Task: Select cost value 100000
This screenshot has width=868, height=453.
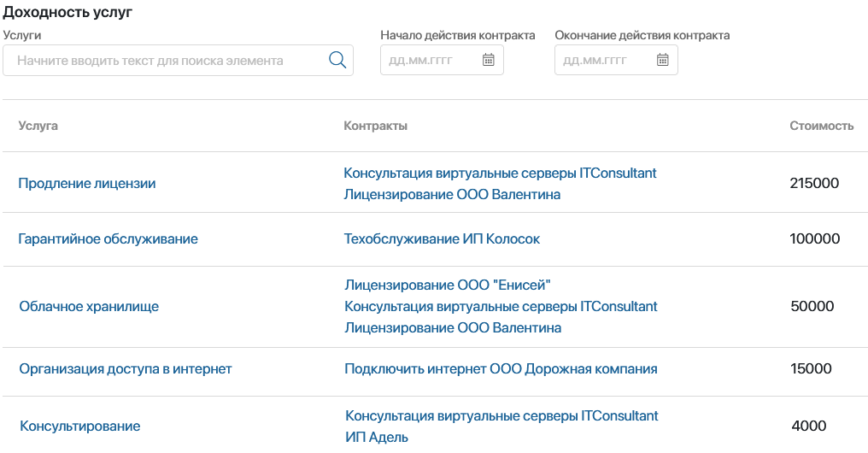Action: [x=815, y=238]
